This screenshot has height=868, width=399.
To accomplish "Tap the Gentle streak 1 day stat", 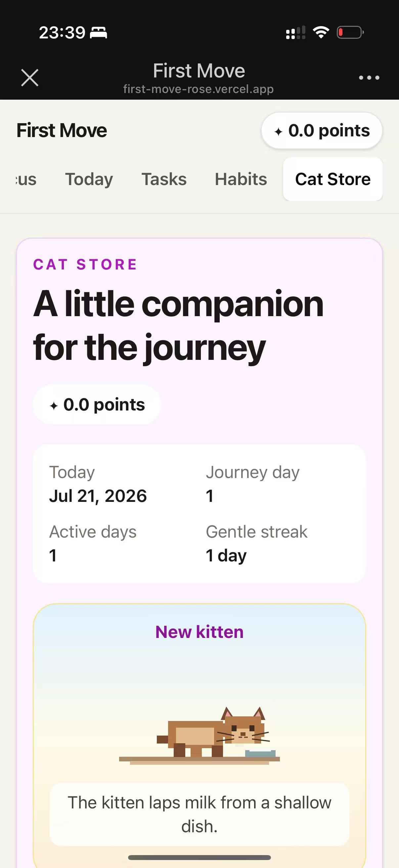I will tap(257, 543).
